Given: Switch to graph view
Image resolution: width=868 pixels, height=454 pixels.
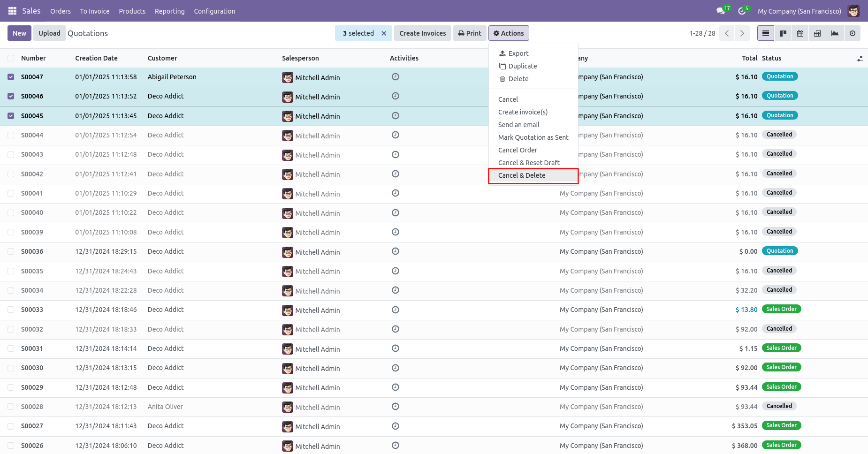Looking at the screenshot, I should tap(835, 33).
